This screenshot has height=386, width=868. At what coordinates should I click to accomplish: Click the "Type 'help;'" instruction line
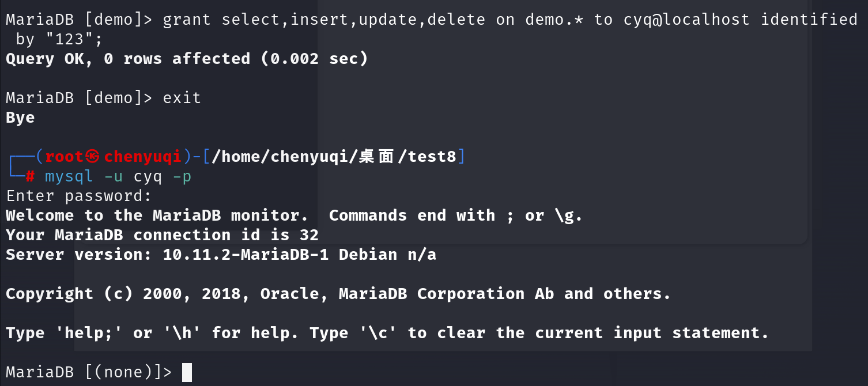(387, 333)
